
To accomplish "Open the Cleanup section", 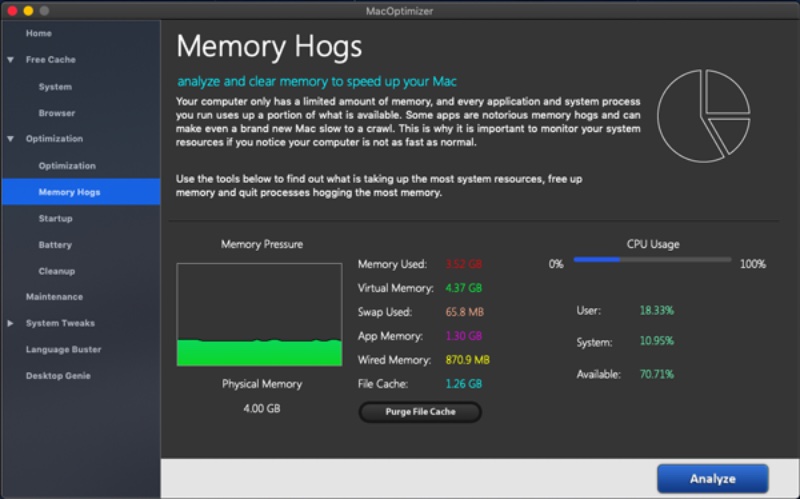I will coord(57,271).
